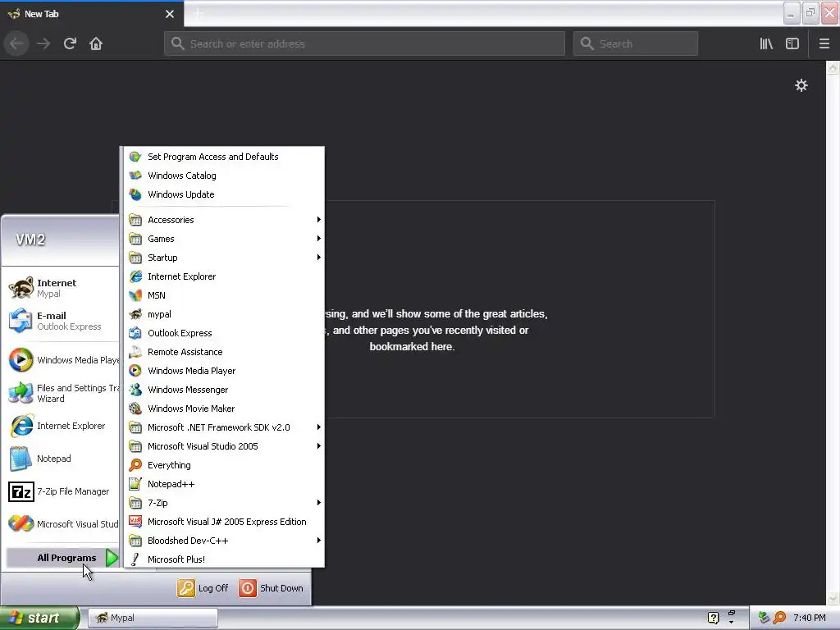Launch Internet Explorer from recent programs list
840x630 pixels.
(62, 426)
